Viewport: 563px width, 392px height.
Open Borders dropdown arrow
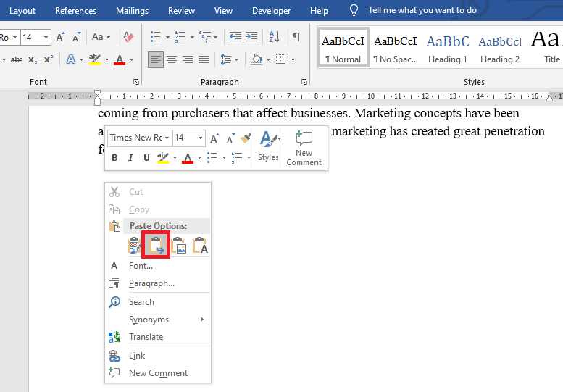[x=293, y=59]
